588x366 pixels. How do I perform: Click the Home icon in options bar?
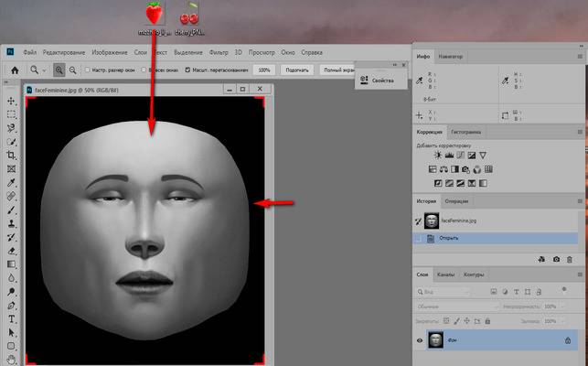pyautogui.click(x=15, y=70)
